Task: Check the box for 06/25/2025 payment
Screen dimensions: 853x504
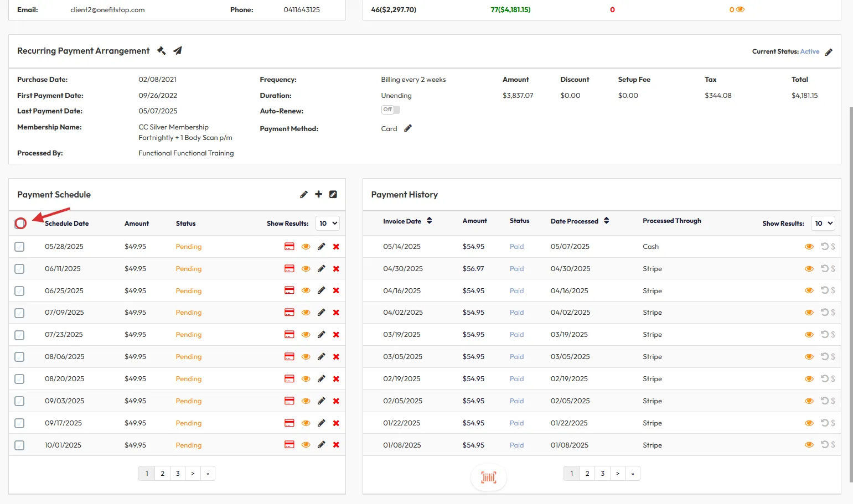Action: tap(19, 291)
